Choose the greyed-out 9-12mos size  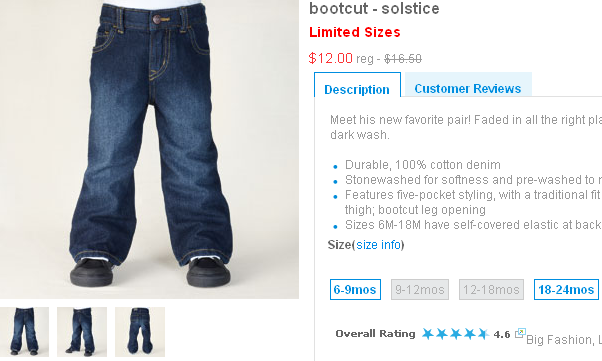tap(420, 290)
